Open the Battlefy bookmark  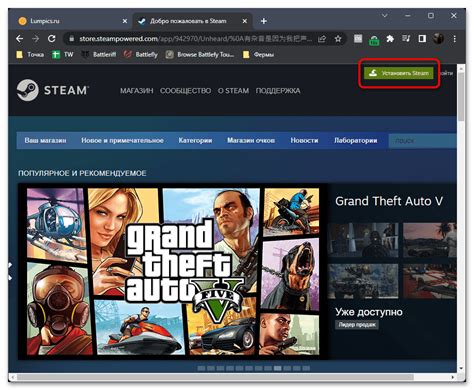(x=141, y=55)
